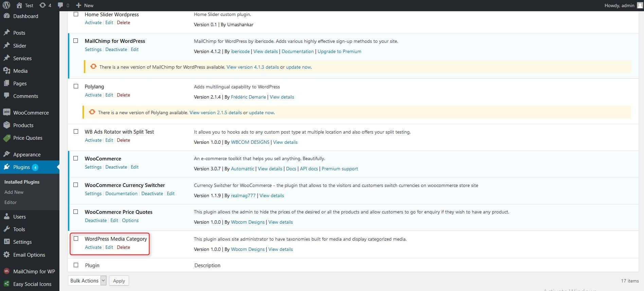Open WooCommerce API docs link

click(x=309, y=169)
